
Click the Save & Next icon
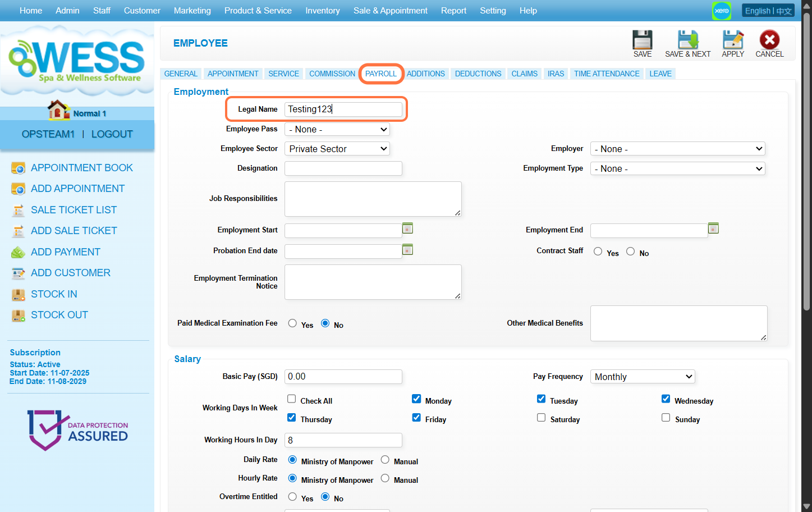coord(687,40)
